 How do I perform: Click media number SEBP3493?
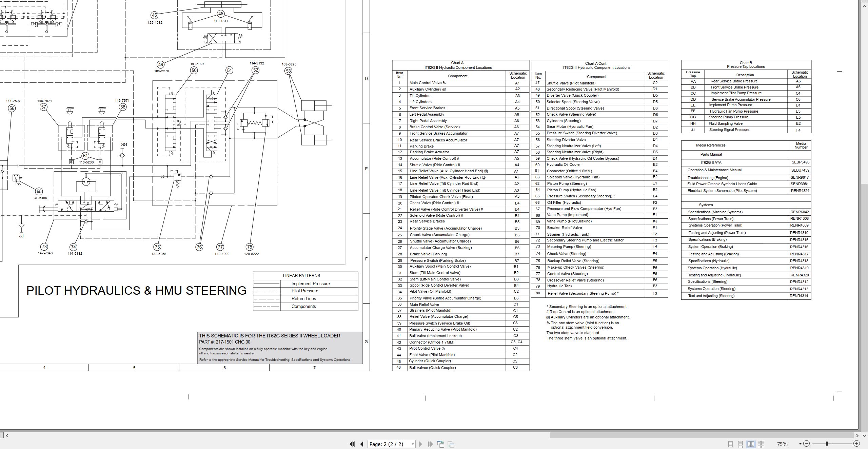[800, 162]
